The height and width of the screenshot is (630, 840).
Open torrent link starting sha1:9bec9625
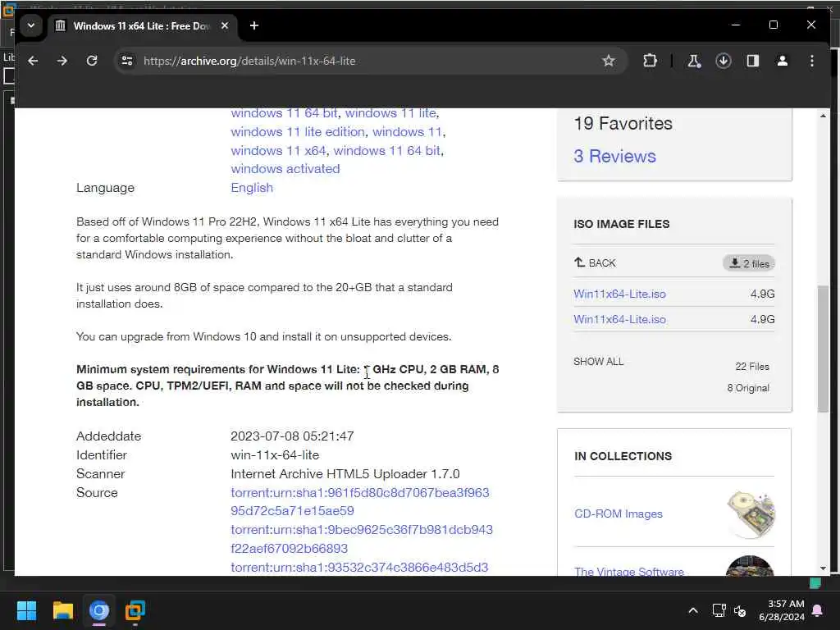click(x=362, y=539)
